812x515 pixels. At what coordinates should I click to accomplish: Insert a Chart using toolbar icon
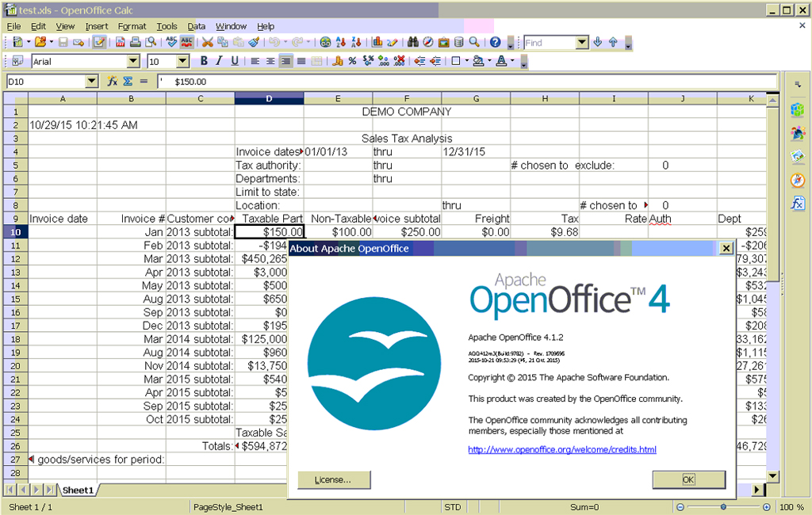377,43
